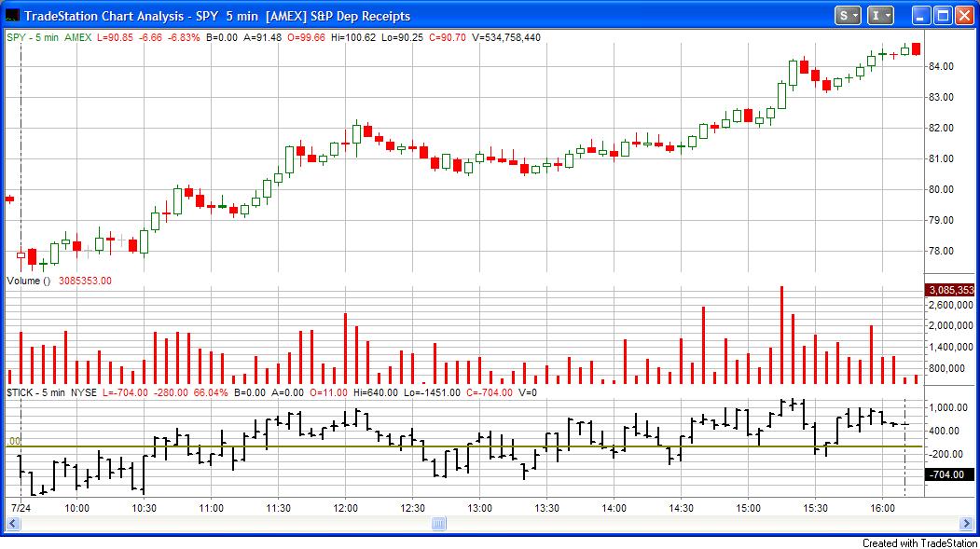This screenshot has height=549, width=980.
Task: Click the '3085353.00' volume reading
Action: pyautogui.click(x=85, y=281)
